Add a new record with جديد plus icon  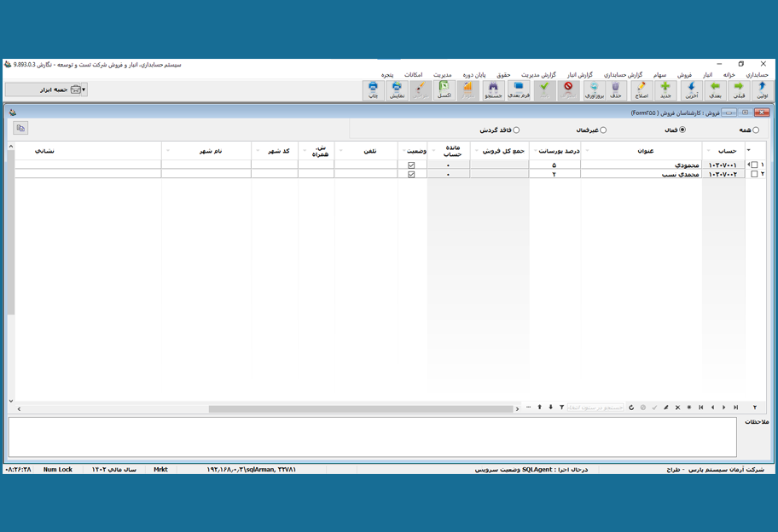[665, 90]
